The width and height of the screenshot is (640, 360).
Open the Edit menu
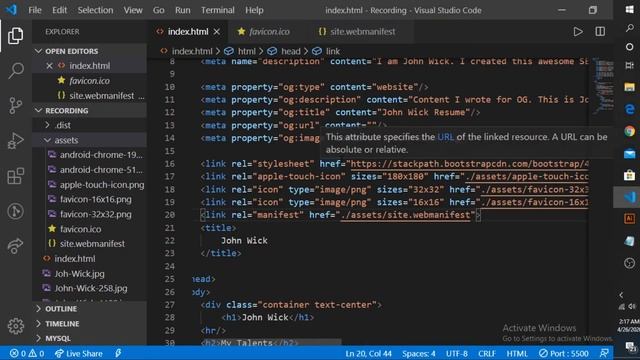[59, 10]
